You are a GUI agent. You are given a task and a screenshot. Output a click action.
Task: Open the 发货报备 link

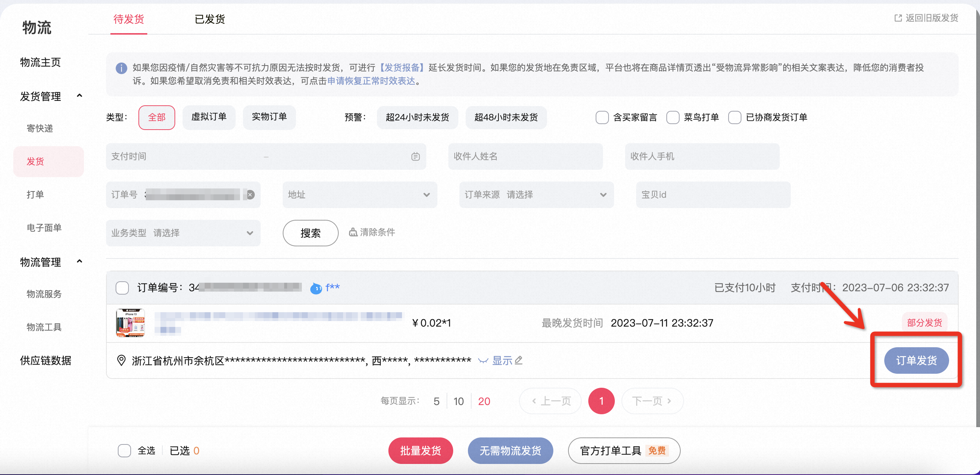[402, 68]
